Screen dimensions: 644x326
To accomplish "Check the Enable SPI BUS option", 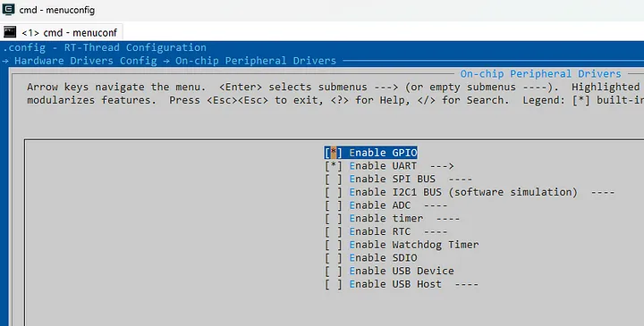I will 333,180.
